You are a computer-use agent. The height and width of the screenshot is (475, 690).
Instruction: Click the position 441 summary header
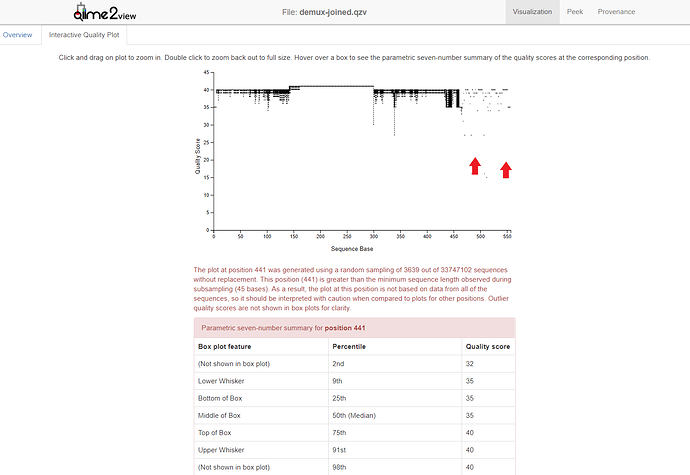pos(354,327)
